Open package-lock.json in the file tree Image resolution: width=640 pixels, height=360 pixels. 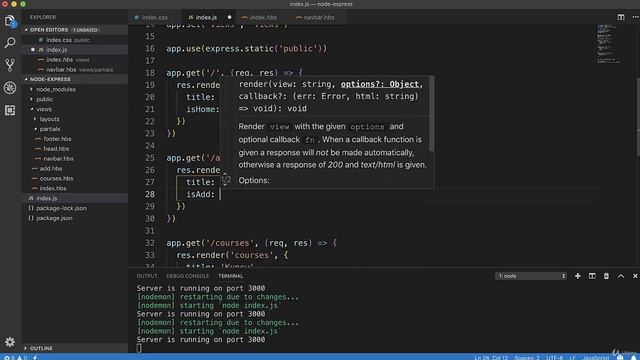[x=61, y=208]
